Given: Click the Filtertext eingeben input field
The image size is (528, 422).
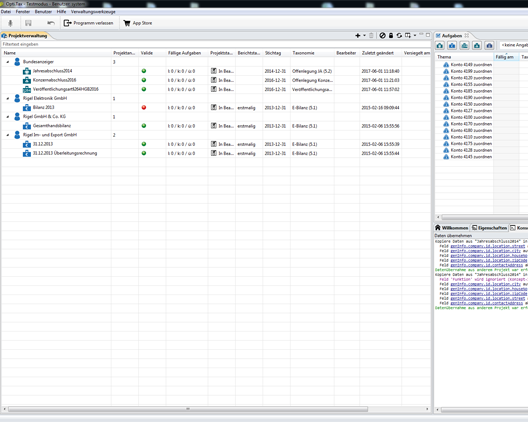Looking at the screenshot, I should point(216,44).
